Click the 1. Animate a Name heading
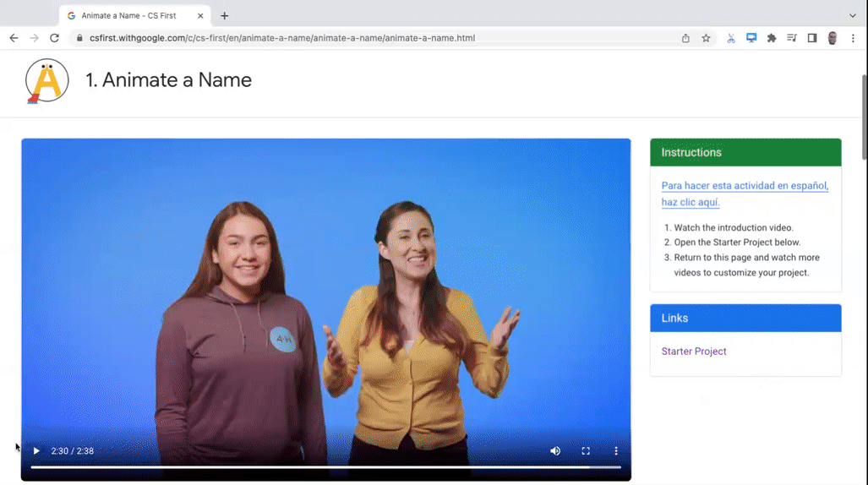 point(168,80)
